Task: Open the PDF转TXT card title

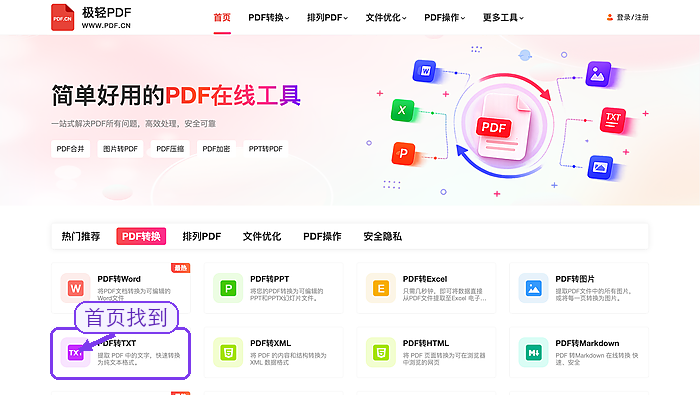Action: click(x=117, y=343)
